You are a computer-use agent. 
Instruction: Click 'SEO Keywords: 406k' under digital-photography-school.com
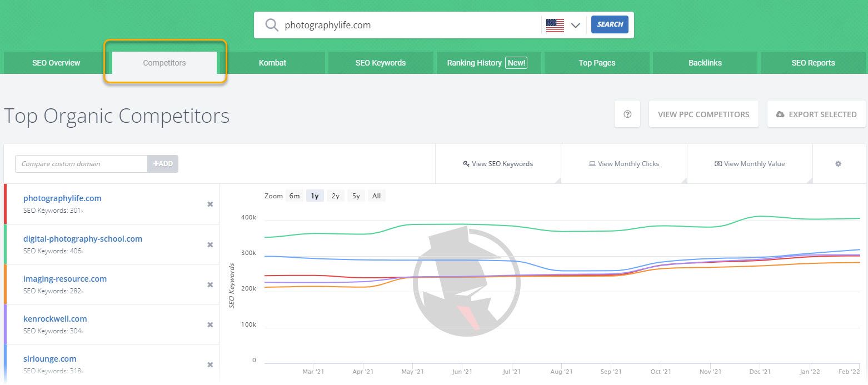pos(53,251)
